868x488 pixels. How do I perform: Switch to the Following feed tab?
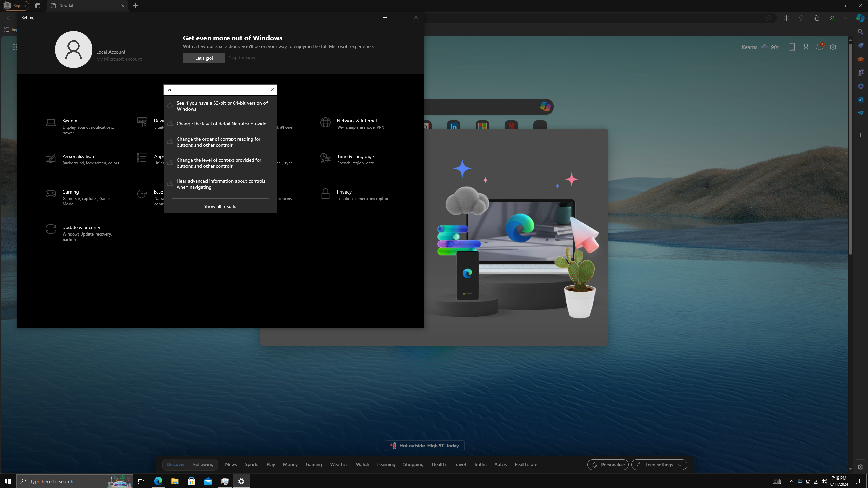203,465
